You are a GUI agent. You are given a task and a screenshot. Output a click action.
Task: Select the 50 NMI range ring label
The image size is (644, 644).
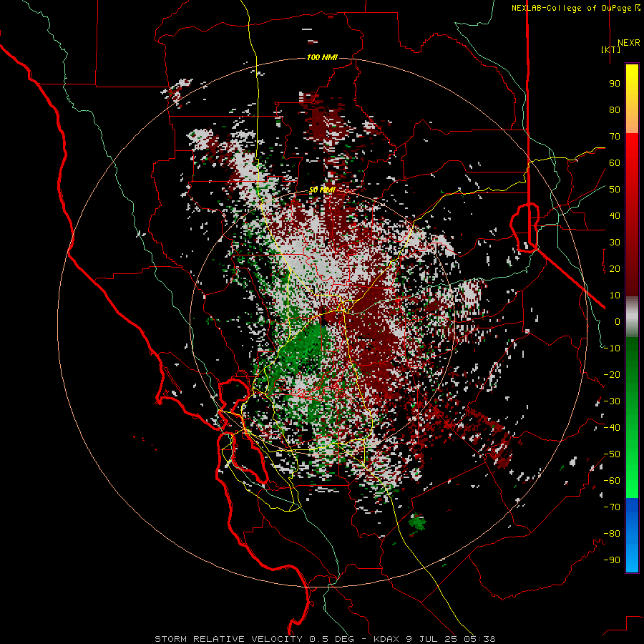pos(322,190)
